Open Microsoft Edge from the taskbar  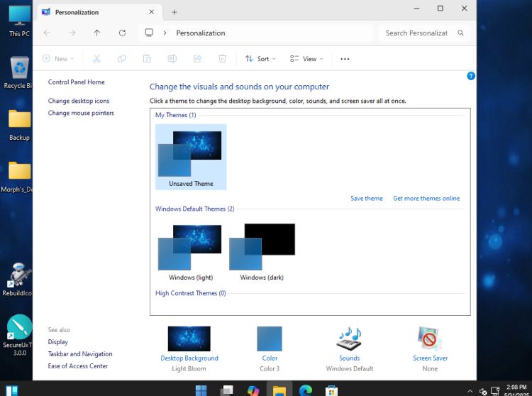(305, 390)
